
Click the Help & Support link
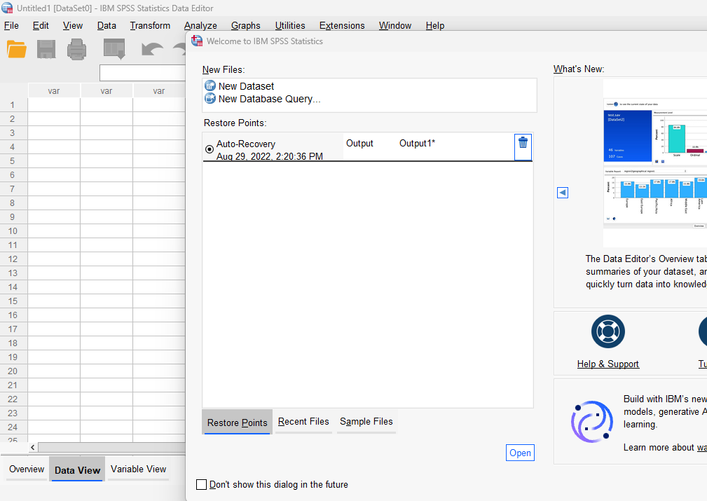[608, 364]
